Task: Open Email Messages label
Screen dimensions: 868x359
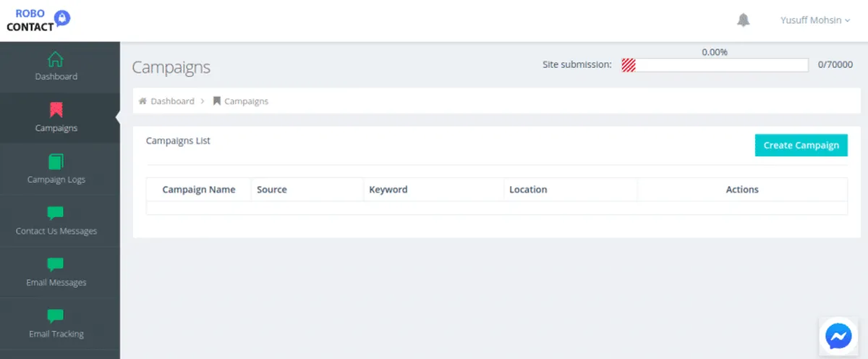Action: (56, 282)
